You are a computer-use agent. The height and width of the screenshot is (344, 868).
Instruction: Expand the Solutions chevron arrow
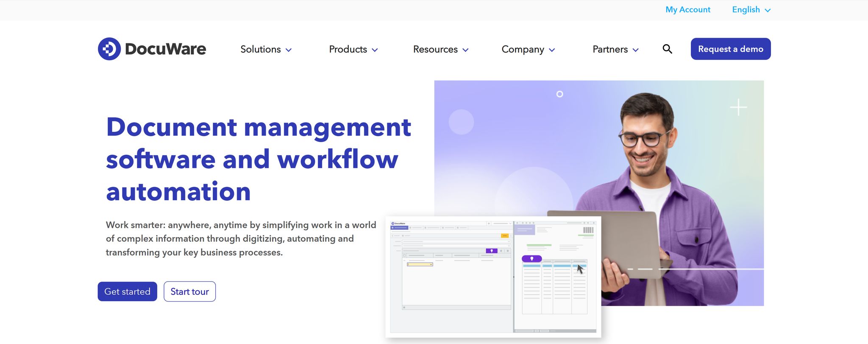(289, 50)
